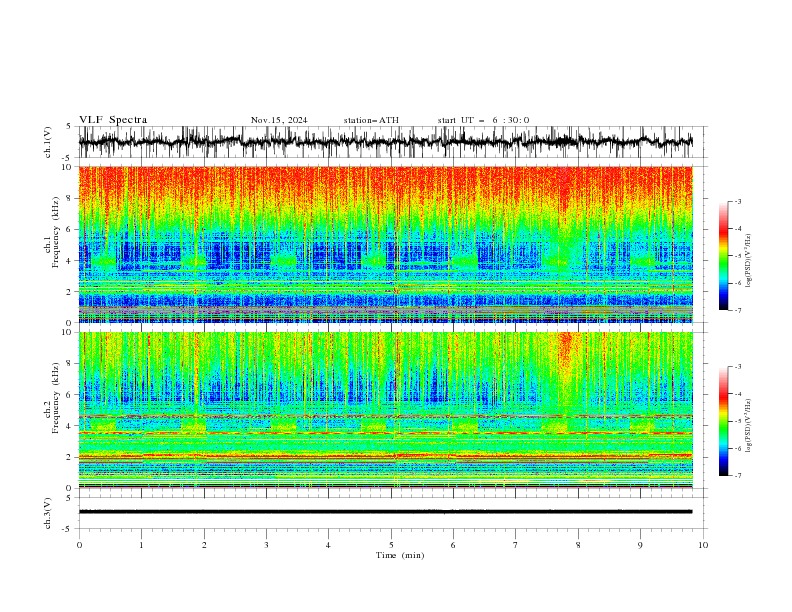Click the time axis tick label '0'
This screenshot has height=612, width=792.
tap(79, 545)
